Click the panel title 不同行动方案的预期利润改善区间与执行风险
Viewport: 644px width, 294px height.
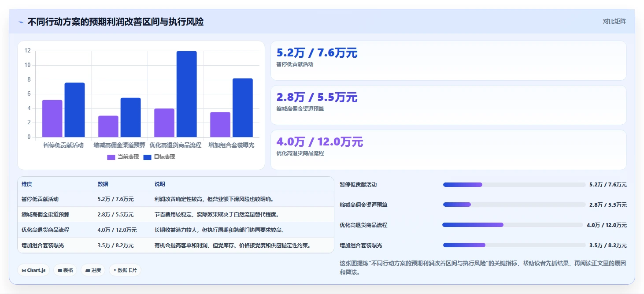(115, 22)
